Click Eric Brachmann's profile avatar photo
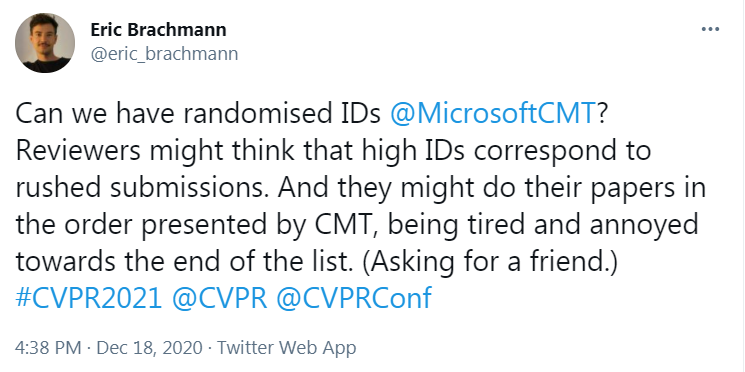 click(45, 43)
